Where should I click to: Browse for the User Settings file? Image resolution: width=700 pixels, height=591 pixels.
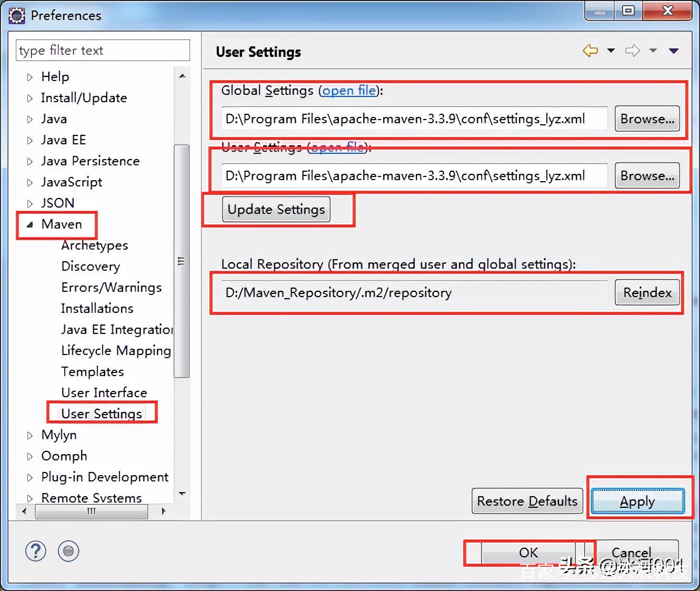coord(647,175)
